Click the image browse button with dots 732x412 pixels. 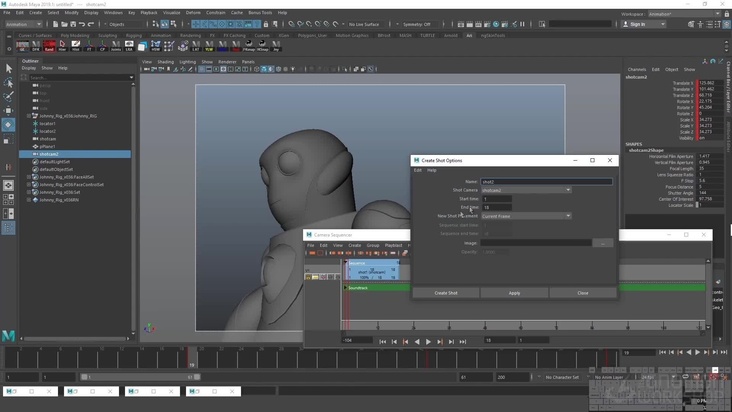coord(602,243)
